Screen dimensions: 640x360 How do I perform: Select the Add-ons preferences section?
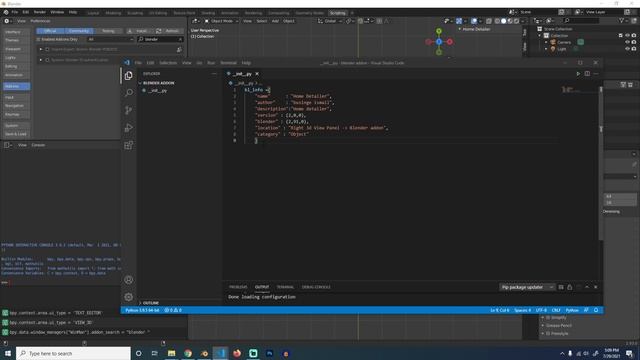(x=16, y=86)
